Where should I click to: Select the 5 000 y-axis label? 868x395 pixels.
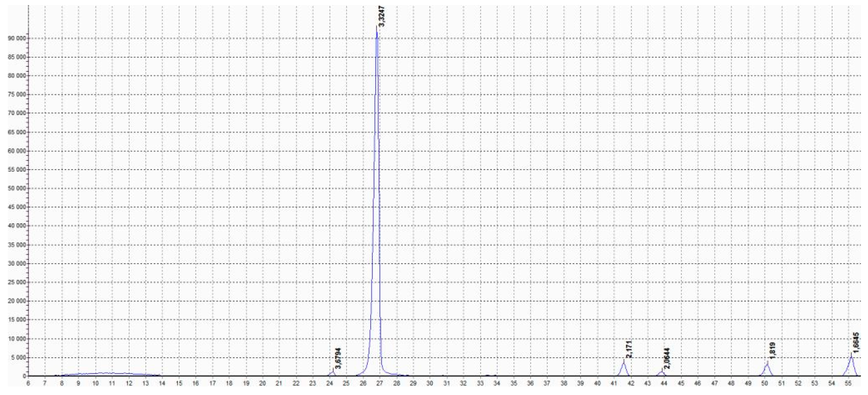tap(18, 358)
